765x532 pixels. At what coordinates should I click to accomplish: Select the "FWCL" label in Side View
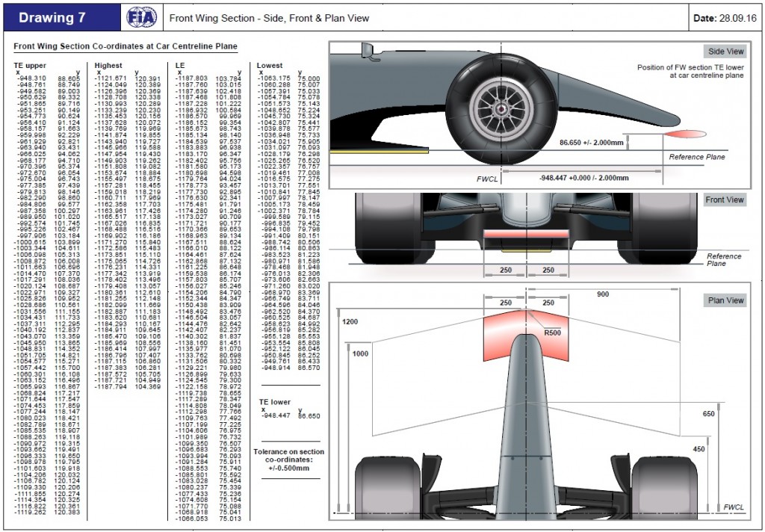[487, 179]
